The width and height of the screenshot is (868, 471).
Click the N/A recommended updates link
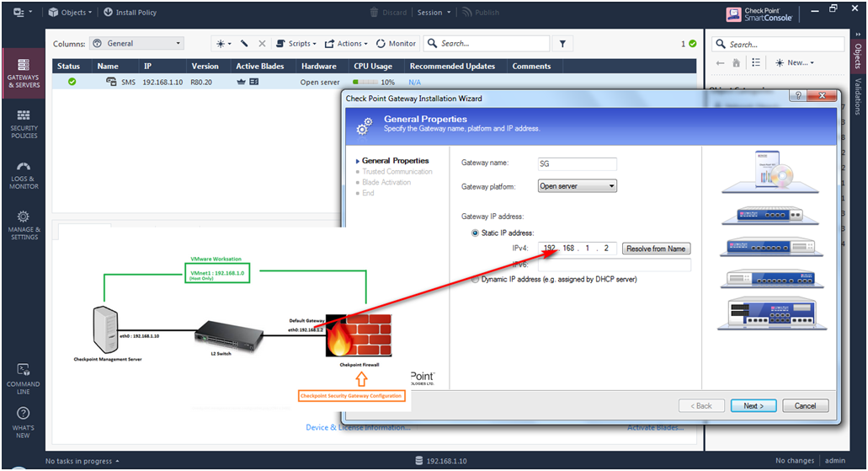point(414,82)
